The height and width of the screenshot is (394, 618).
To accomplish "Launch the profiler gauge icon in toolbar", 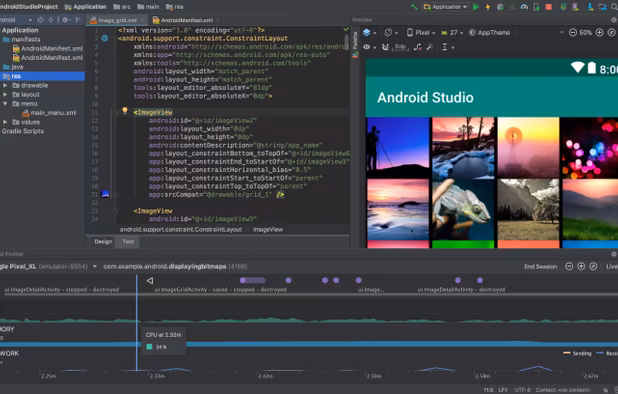I will pyautogui.click(x=524, y=7).
